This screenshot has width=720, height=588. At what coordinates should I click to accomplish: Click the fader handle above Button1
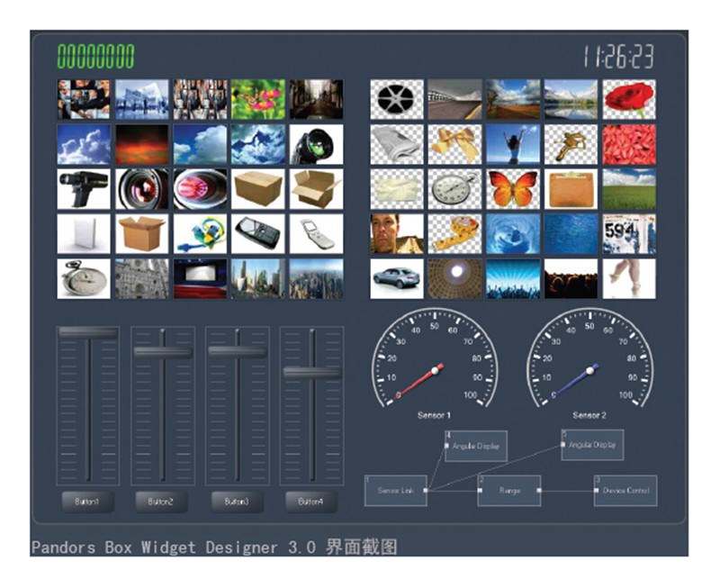(88, 333)
